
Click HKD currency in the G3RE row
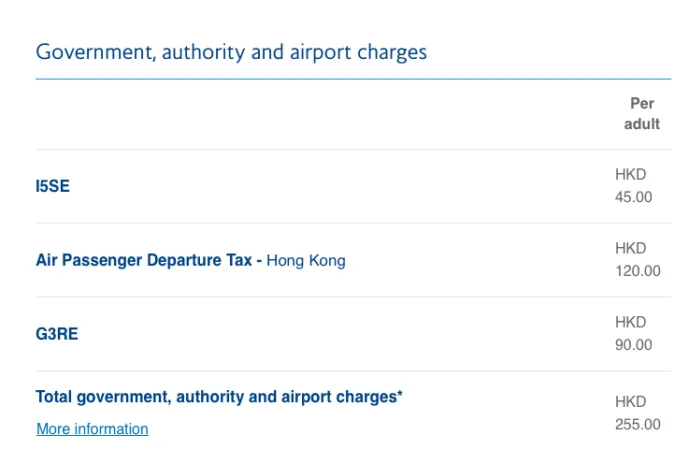click(630, 322)
